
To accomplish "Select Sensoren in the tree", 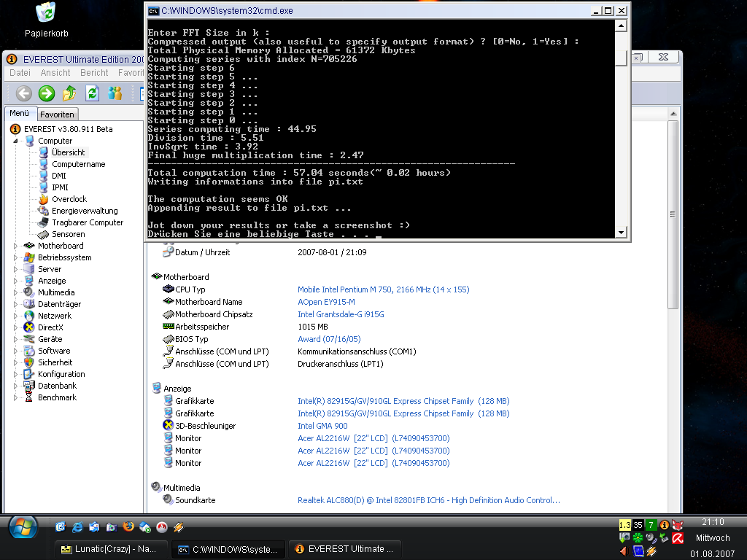I will tap(68, 234).
